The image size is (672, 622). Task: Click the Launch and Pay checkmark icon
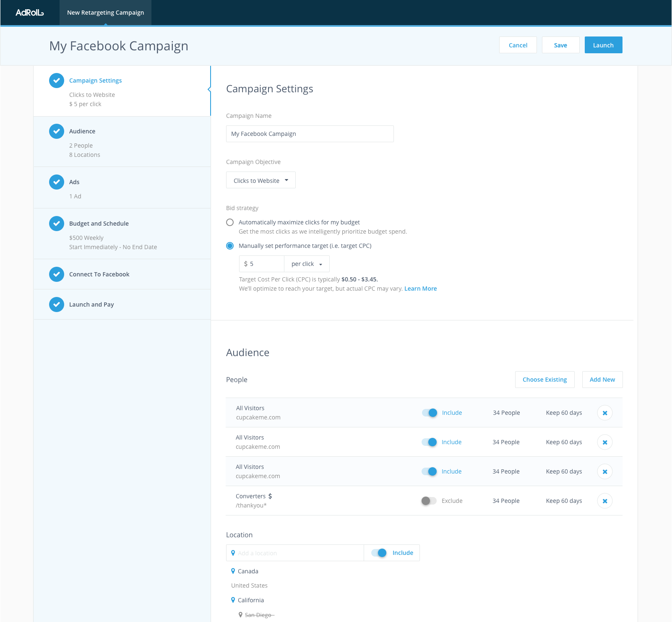tap(57, 304)
